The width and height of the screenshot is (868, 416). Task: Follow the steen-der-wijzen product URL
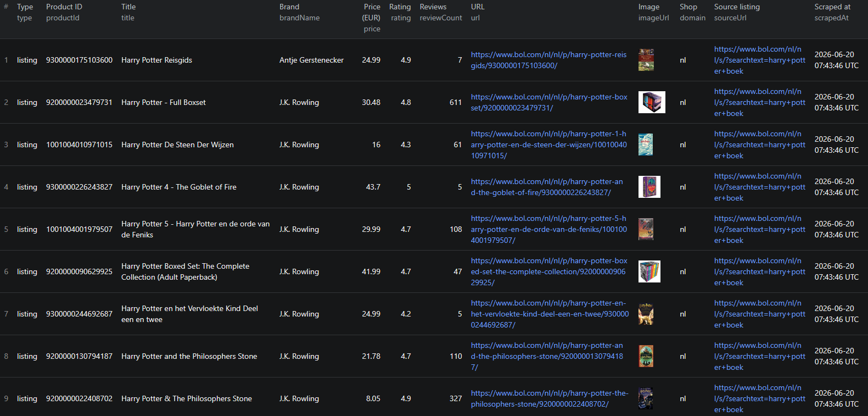coord(549,145)
